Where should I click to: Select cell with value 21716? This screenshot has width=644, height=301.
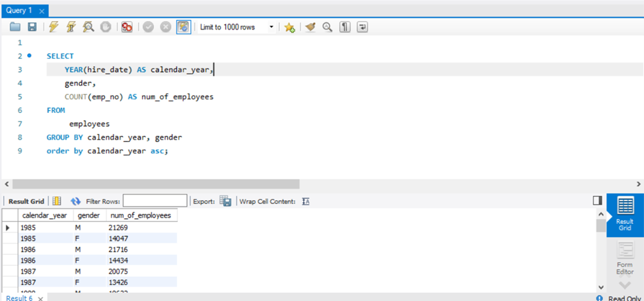141,250
